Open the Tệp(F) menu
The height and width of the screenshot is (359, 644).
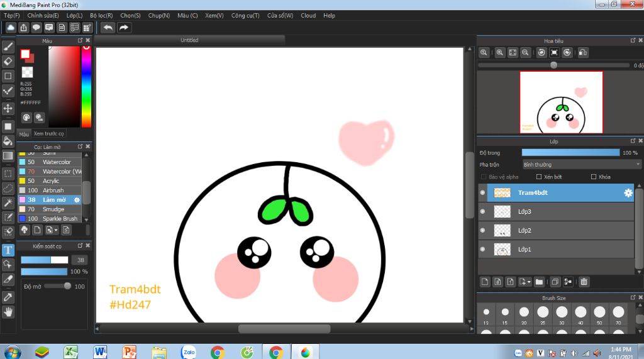pyautogui.click(x=12, y=16)
